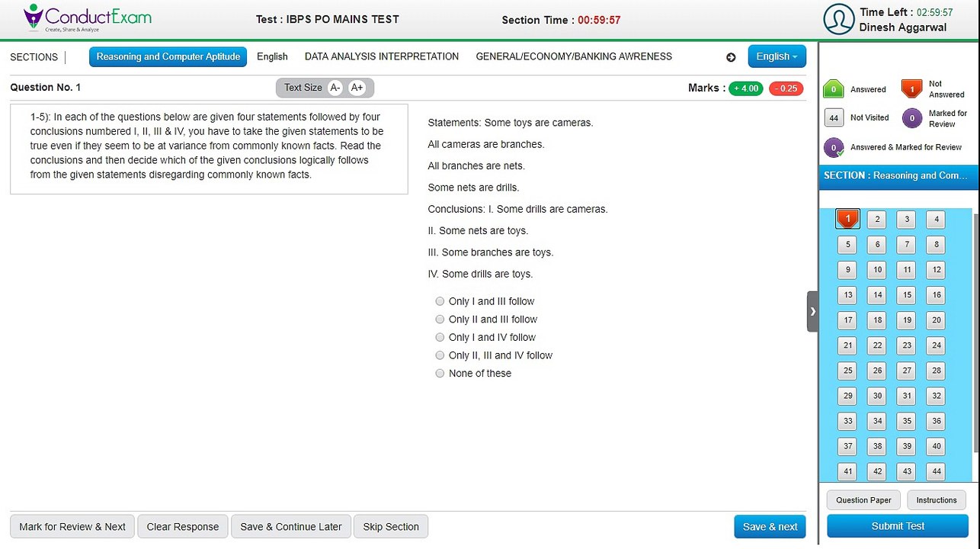Select option Only I and IV follow
The height and width of the screenshot is (549, 980).
(440, 337)
